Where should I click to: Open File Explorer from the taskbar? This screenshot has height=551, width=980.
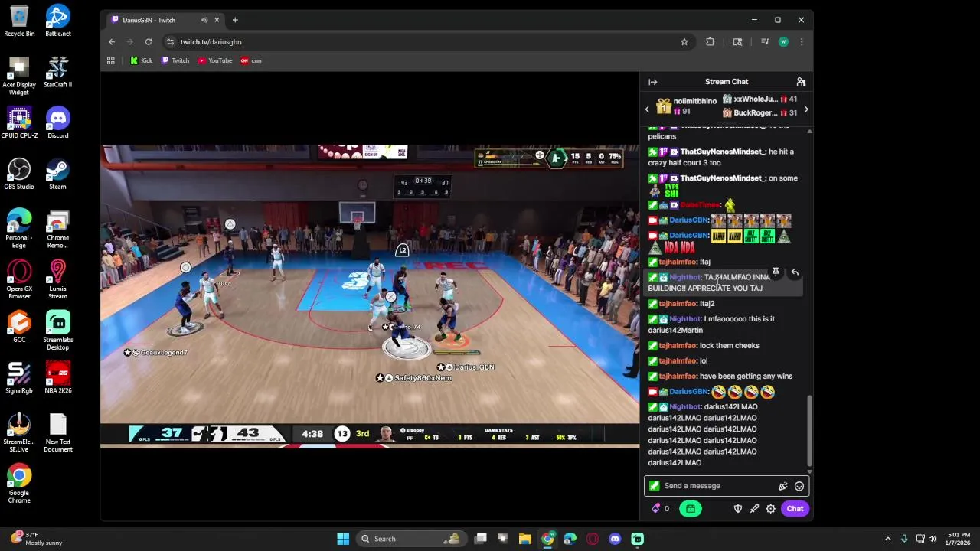525,539
